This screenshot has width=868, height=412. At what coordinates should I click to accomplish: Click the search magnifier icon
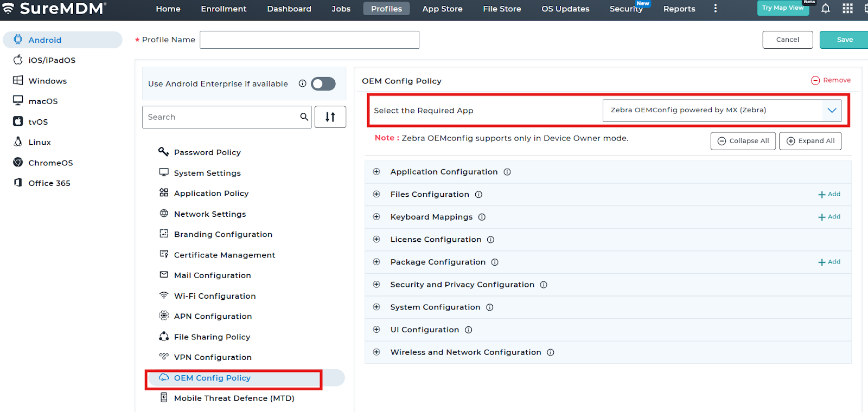pyautogui.click(x=304, y=117)
